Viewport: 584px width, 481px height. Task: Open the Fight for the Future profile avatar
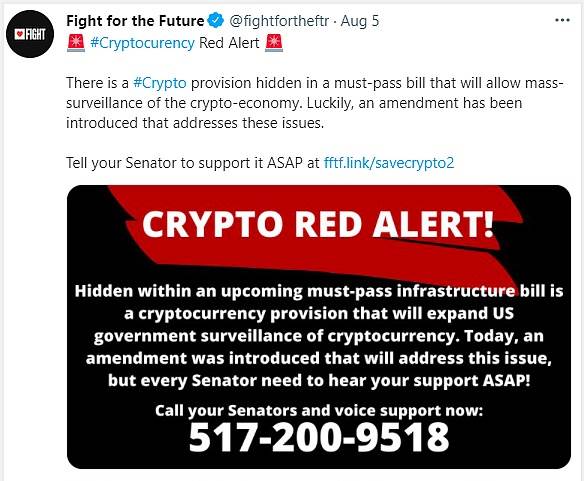[30, 34]
